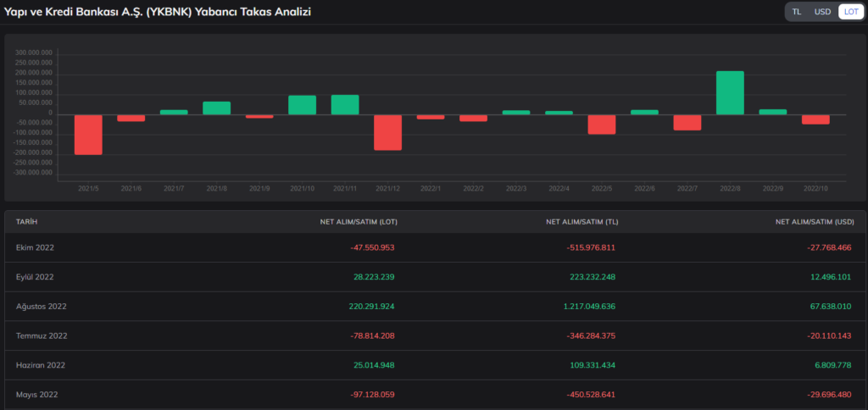Click the lot value -47.550.953
Image resolution: width=868 pixels, height=410 pixels.
click(373, 247)
